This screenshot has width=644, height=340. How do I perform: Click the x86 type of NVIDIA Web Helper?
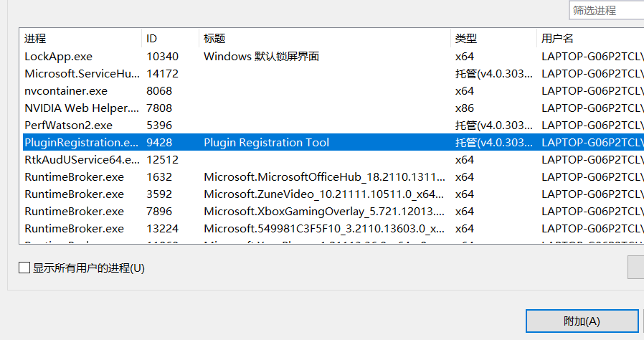coord(465,108)
